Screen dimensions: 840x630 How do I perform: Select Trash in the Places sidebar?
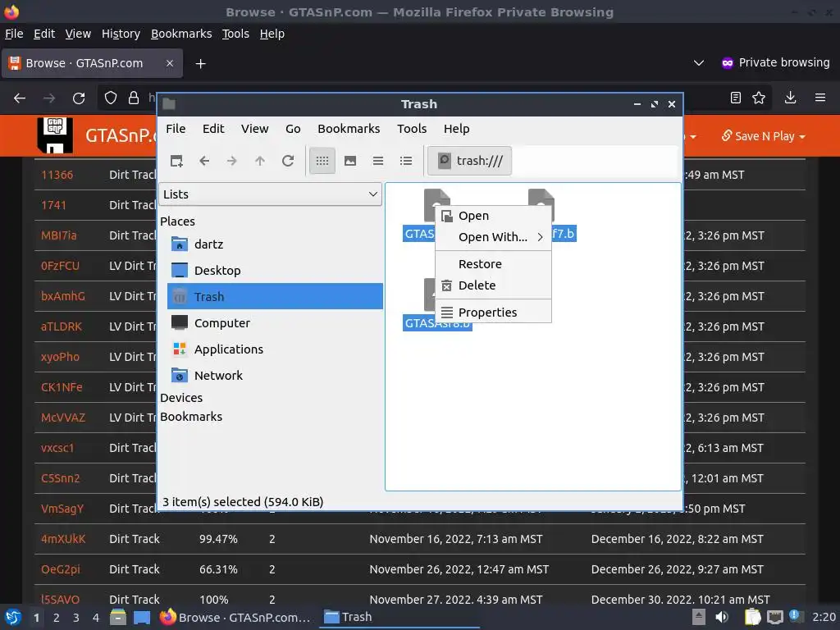tap(276, 296)
